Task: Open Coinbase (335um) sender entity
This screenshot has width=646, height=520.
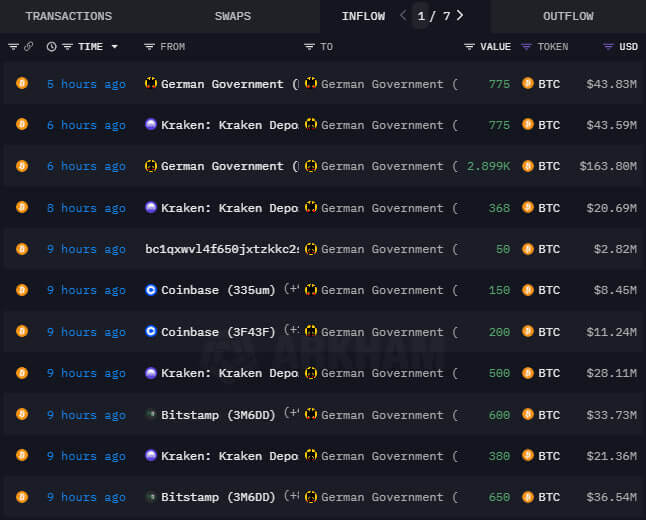Action: 218,290
